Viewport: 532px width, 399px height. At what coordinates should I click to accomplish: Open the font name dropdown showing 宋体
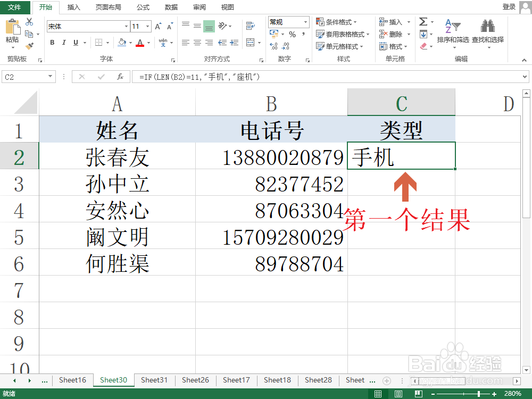coord(126,26)
